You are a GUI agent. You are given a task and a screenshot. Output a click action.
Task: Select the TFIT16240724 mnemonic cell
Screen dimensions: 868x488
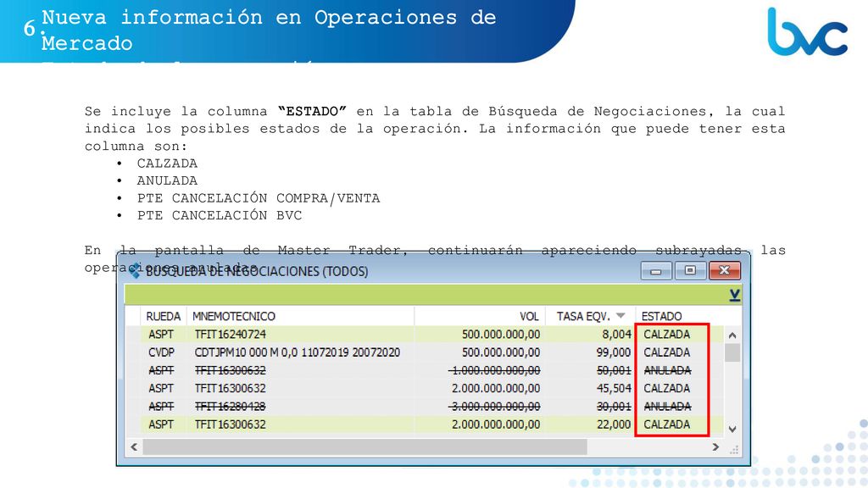tap(231, 334)
